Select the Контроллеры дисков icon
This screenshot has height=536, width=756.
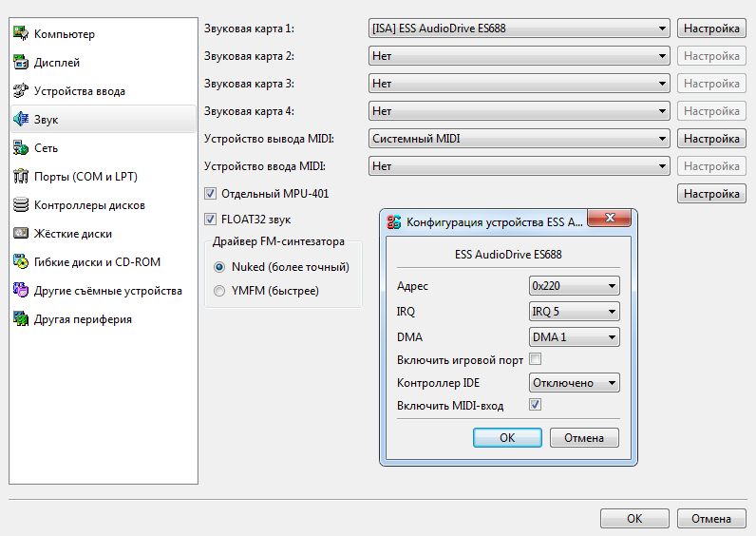[x=21, y=204]
